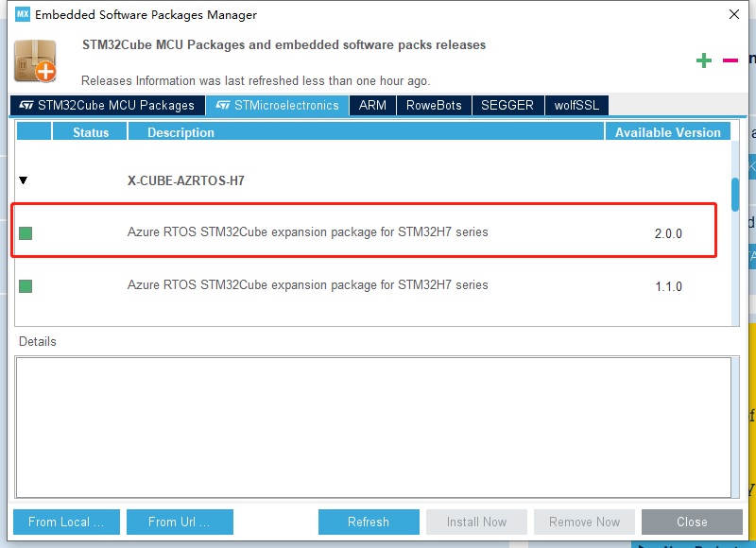This screenshot has height=548, width=756.
Task: Click the package box icon
Action: click(35, 61)
